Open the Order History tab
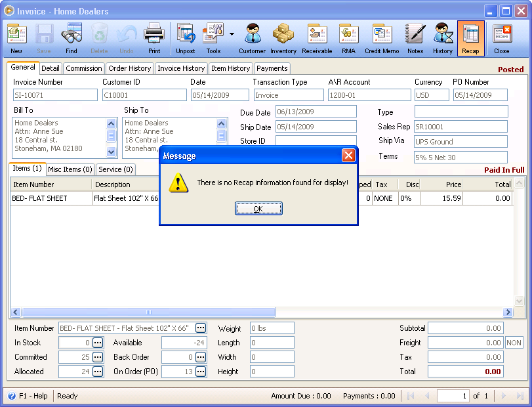The width and height of the screenshot is (532, 407). (x=130, y=68)
